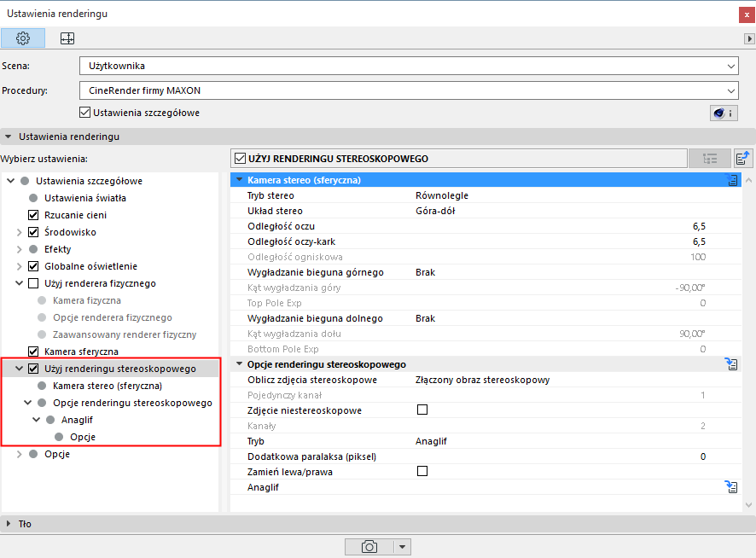Edit Dodatkowa paralaksa (piksel) value
Viewport: 756px width, 558px height.
tap(703, 456)
